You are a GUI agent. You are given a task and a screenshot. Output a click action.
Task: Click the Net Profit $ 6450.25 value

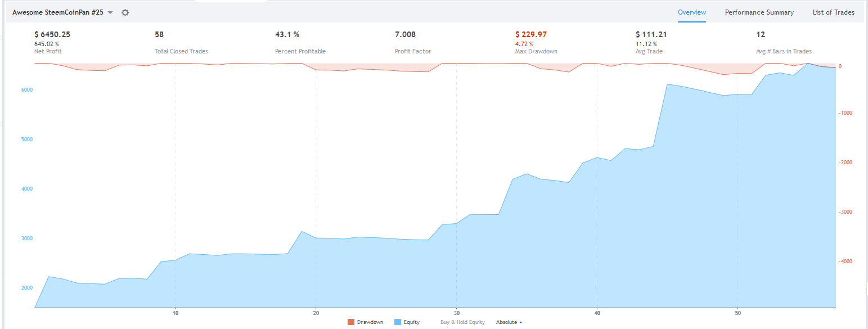[52, 34]
